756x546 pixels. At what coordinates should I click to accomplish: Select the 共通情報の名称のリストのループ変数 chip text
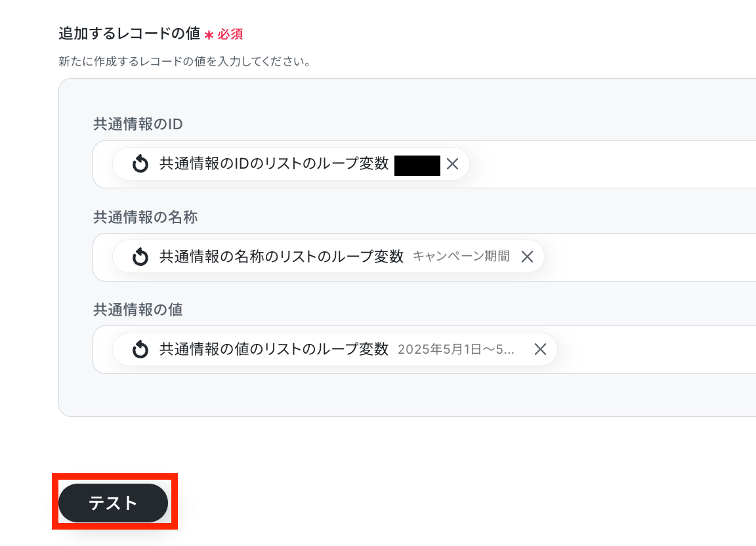click(282, 257)
